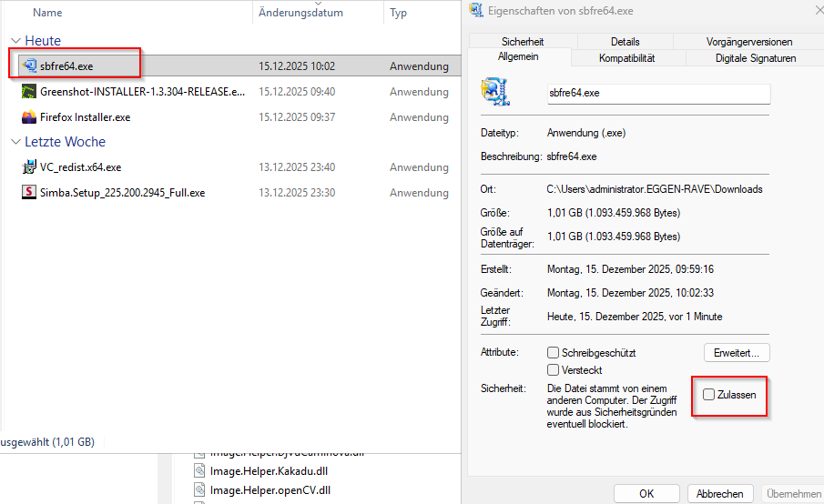Click the Image.Helper.openCV.dll file icon

[x=200, y=489]
